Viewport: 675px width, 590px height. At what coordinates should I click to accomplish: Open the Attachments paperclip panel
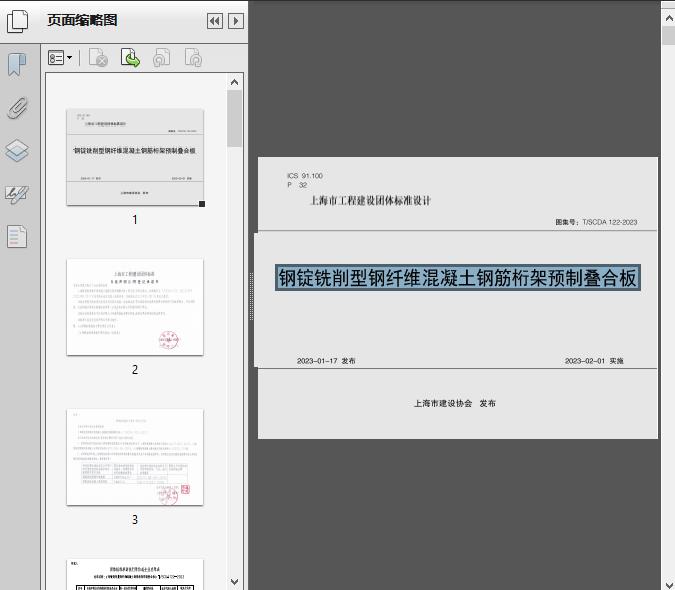point(17,108)
